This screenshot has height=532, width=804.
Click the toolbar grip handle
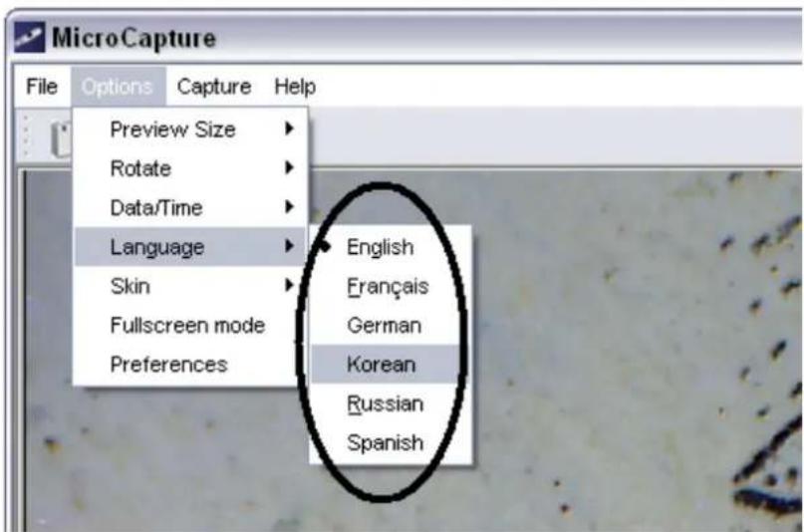click(x=26, y=136)
